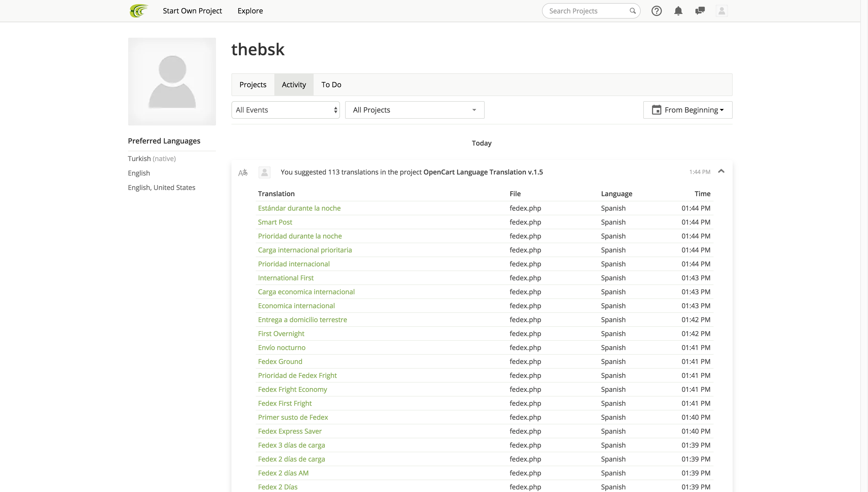Open the messages chat icon

(700, 11)
